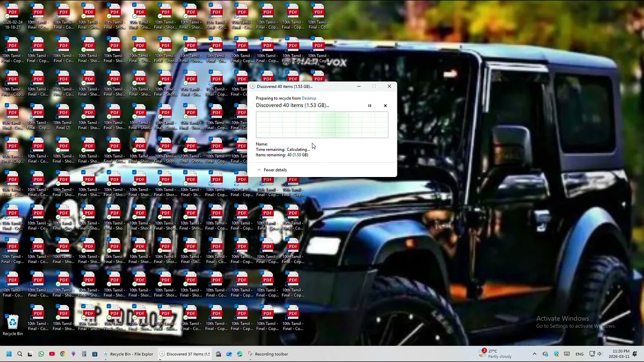Click the green transfer speed graph

(322, 125)
